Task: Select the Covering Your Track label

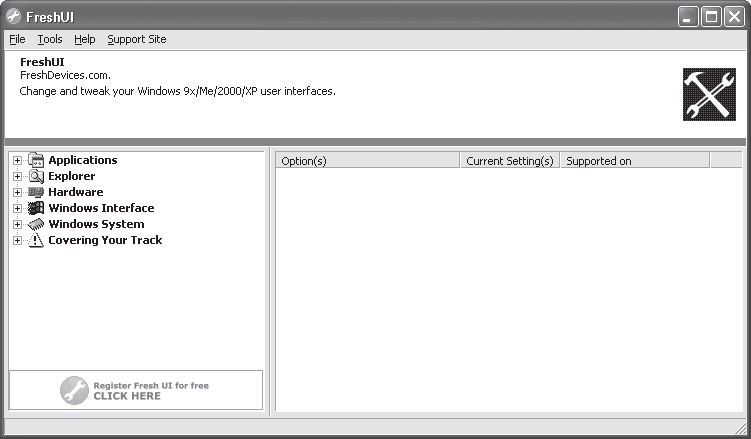Action: coord(105,240)
